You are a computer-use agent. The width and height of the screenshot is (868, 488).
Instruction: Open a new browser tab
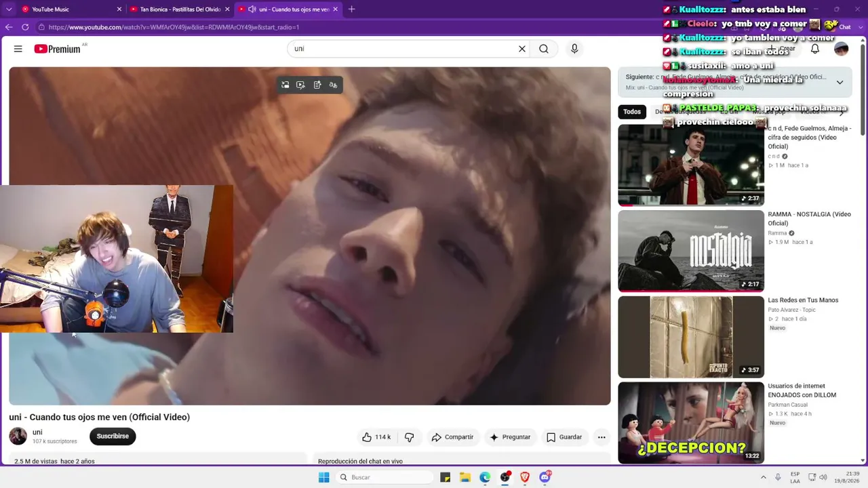(x=352, y=9)
